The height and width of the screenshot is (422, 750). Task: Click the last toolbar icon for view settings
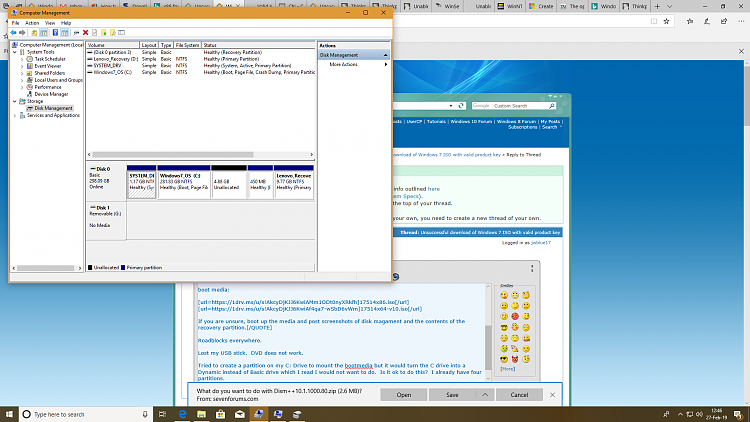click(121, 33)
